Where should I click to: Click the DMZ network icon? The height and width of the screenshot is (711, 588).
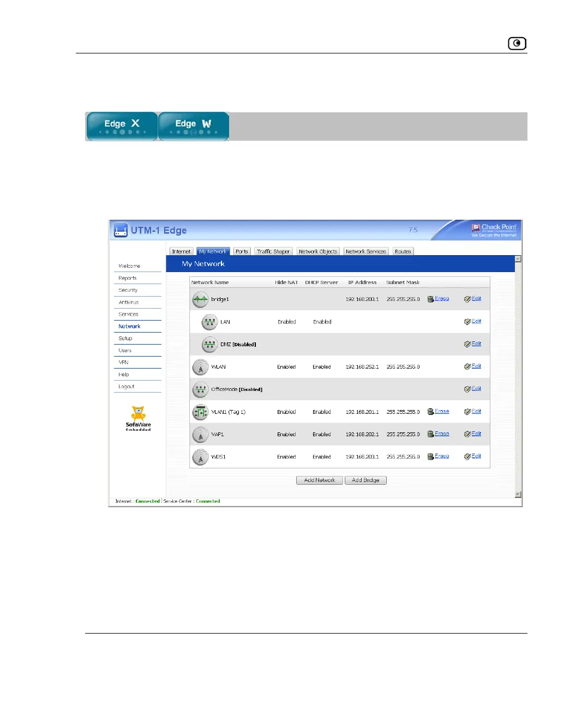pyautogui.click(x=209, y=345)
